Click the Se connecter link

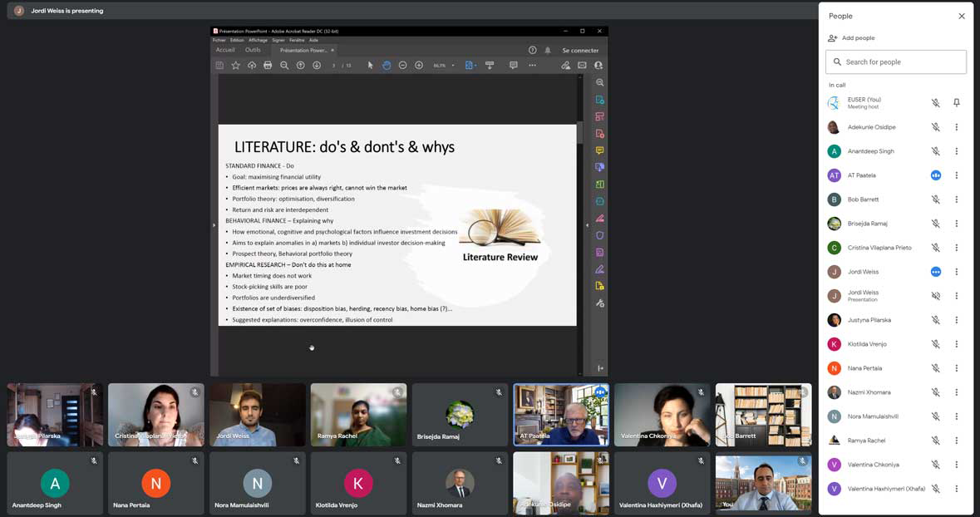pyautogui.click(x=580, y=50)
